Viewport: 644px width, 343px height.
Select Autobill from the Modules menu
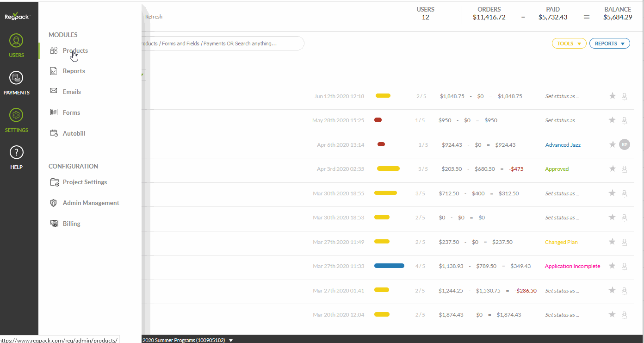74,133
